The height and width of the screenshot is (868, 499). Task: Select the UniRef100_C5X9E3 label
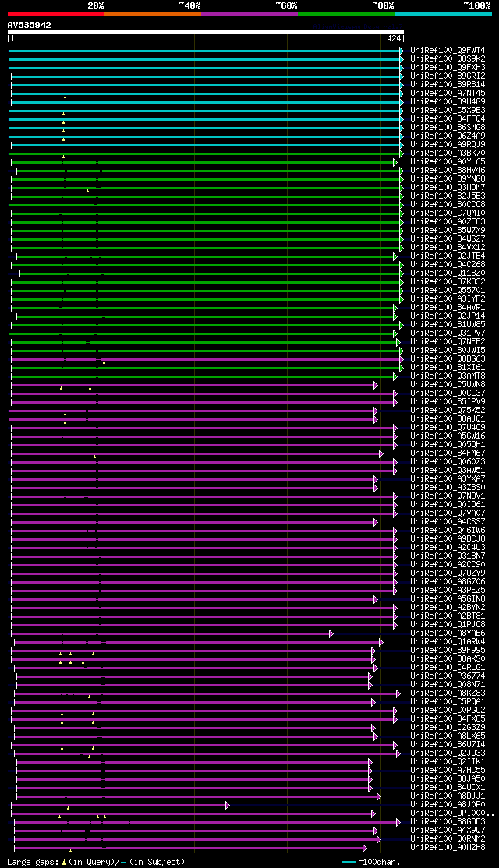(448, 110)
